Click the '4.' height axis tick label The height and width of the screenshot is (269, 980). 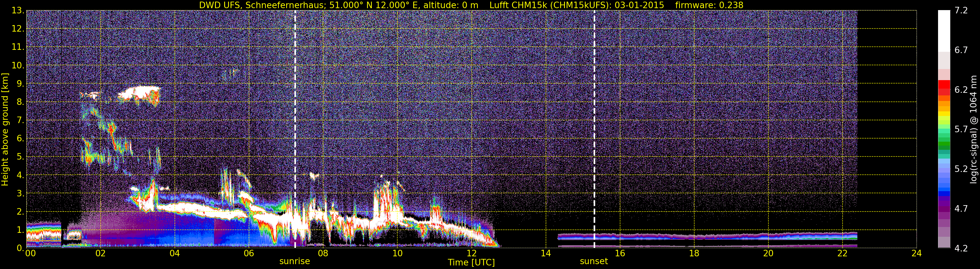[20, 175]
